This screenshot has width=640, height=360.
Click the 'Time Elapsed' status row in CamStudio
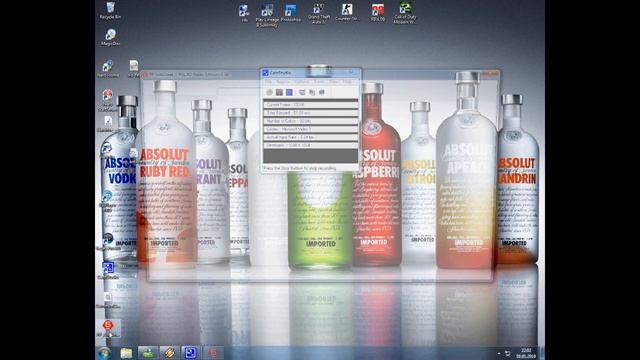tap(310, 113)
